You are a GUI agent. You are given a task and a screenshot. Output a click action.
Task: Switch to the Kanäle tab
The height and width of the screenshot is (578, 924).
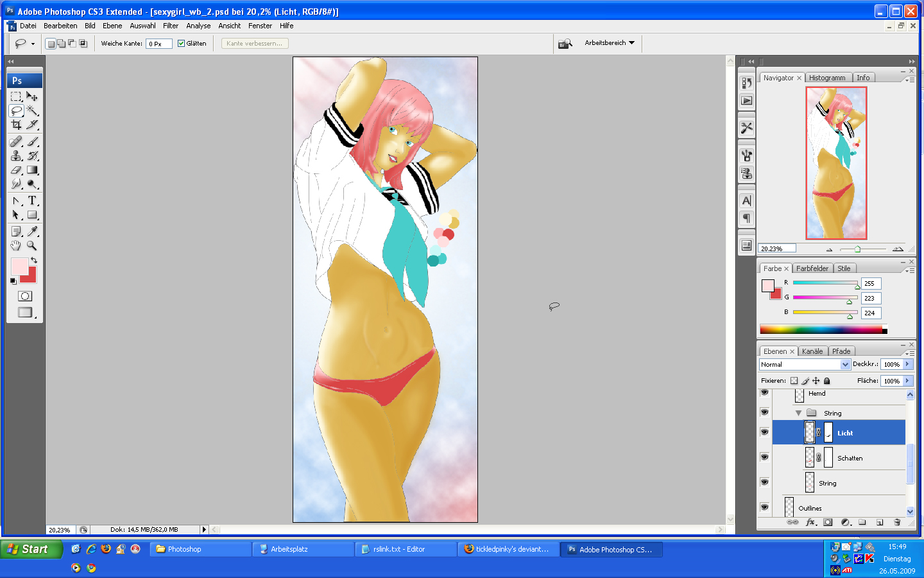point(812,351)
